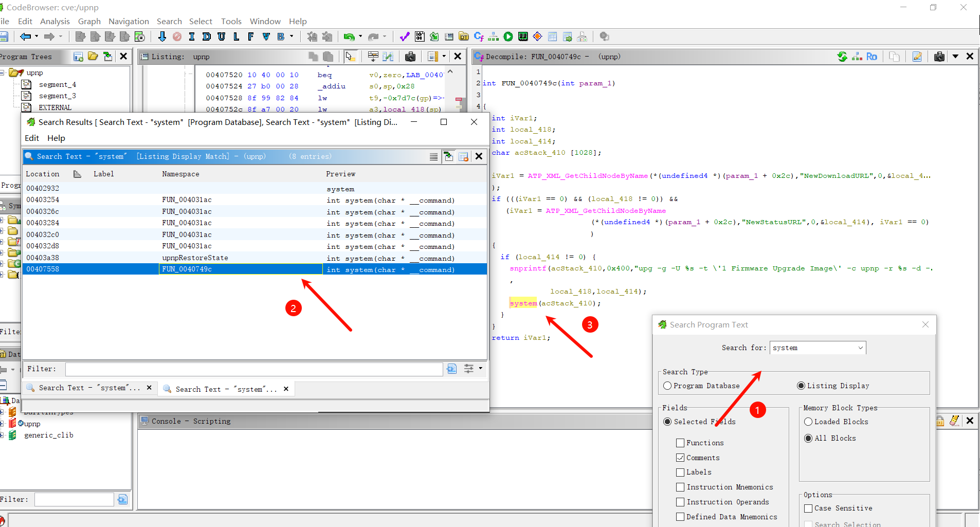Screen dimensions: 980x527
Task: Open the Search menu in the menu bar
Action: pyautogui.click(x=169, y=21)
